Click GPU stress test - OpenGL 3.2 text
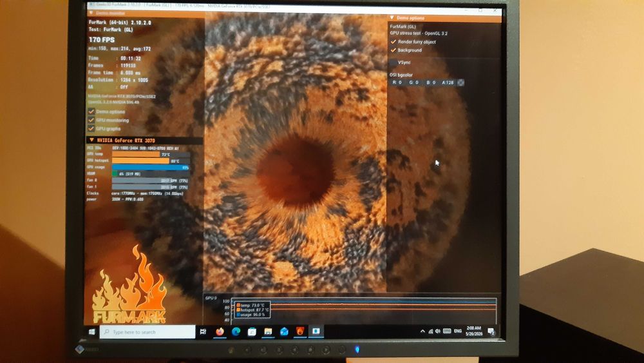This screenshot has height=363, width=644. pyautogui.click(x=419, y=34)
